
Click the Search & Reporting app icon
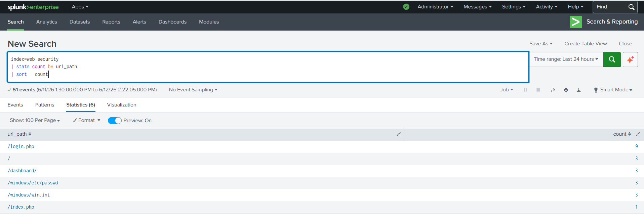point(575,22)
